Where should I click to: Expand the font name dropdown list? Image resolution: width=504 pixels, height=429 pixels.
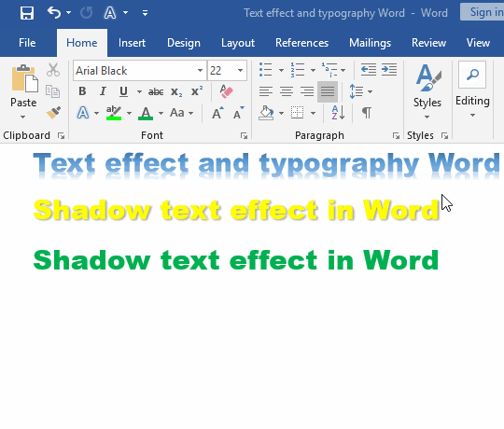coord(200,70)
